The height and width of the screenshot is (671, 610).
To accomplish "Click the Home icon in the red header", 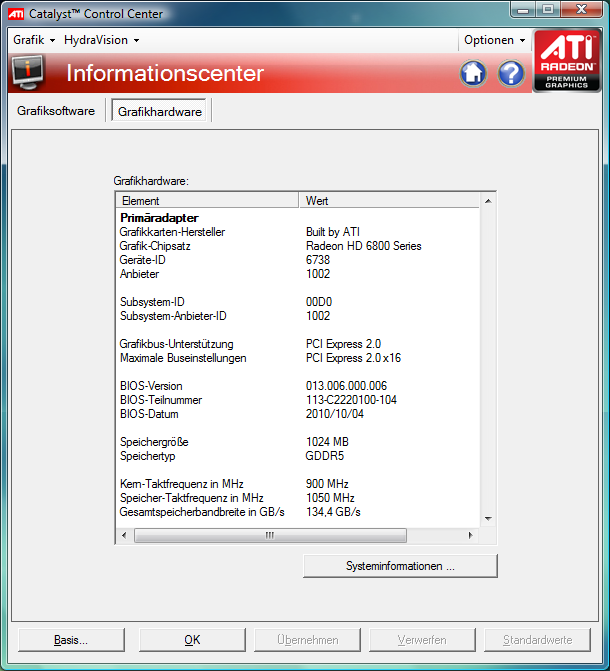I will [473, 73].
